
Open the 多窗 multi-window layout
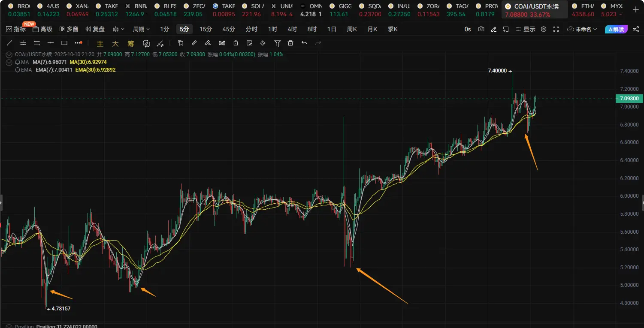point(69,29)
